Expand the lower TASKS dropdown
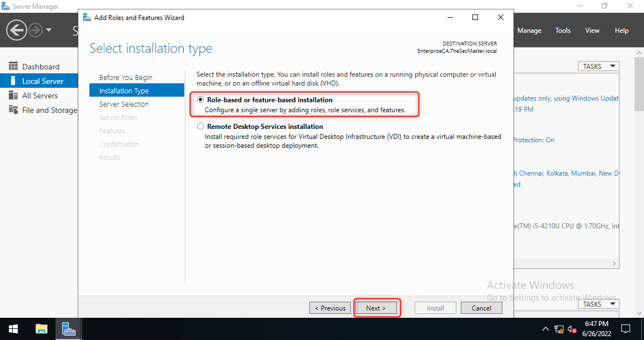644x340 pixels. tap(599, 304)
